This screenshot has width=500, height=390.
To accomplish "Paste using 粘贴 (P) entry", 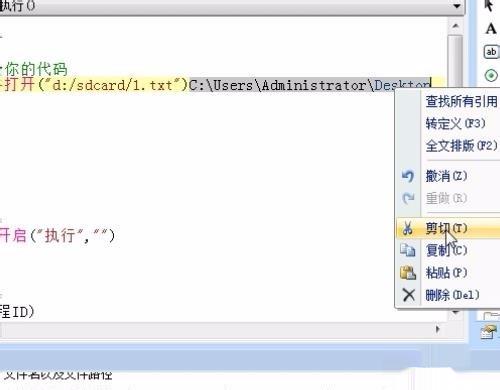I will (446, 273).
